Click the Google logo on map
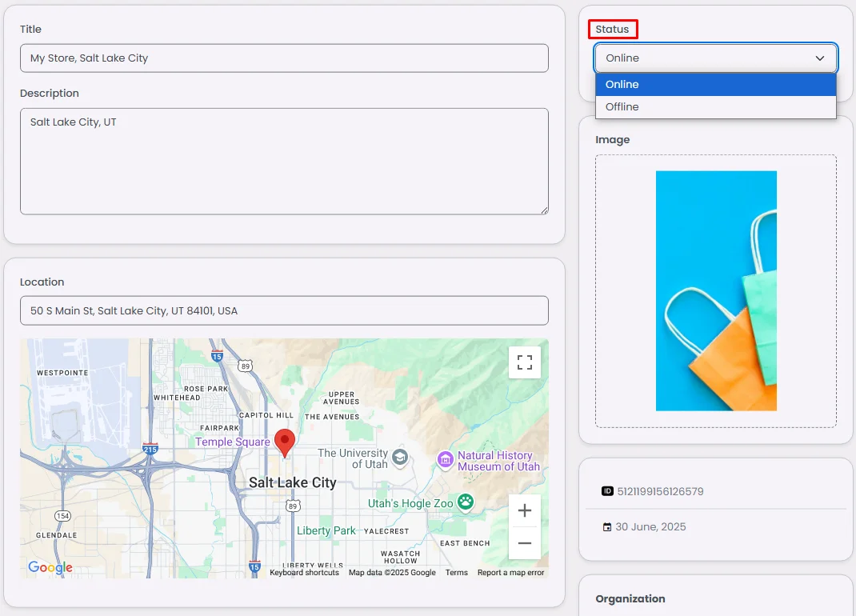The image size is (856, 616). pyautogui.click(x=50, y=567)
